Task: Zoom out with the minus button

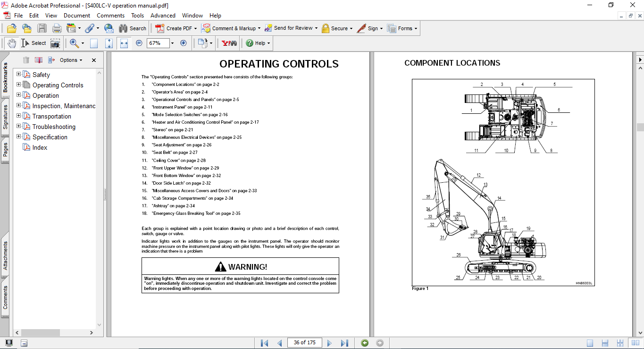Action: 139,43
